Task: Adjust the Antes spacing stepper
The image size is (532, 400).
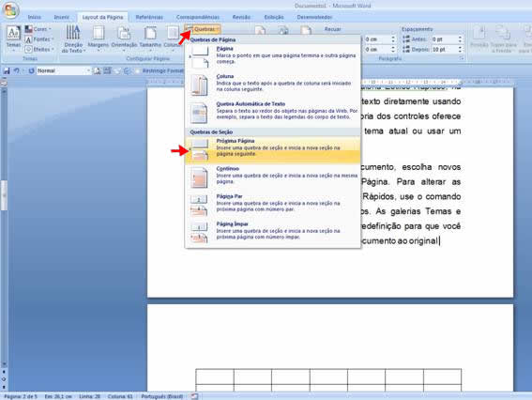Action: pyautogui.click(x=460, y=39)
